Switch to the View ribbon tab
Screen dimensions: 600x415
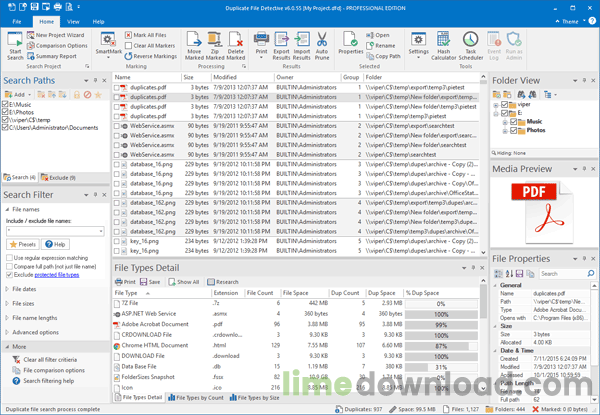73,21
